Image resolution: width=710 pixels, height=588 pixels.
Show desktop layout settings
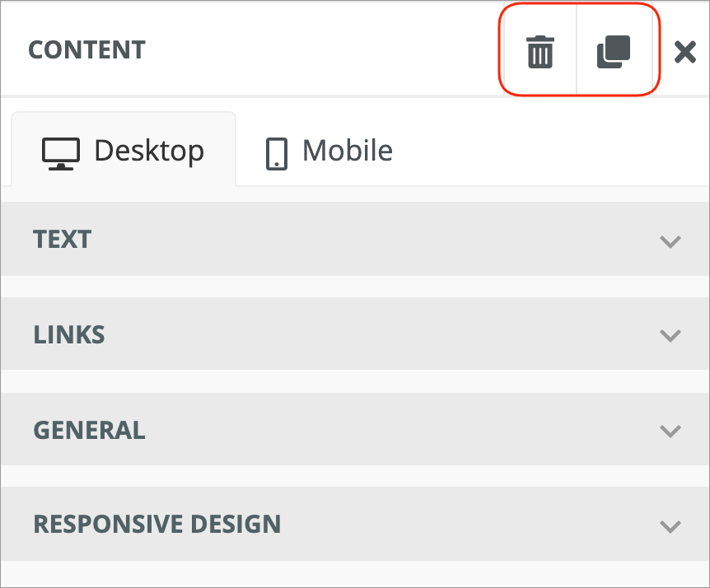coord(124,152)
